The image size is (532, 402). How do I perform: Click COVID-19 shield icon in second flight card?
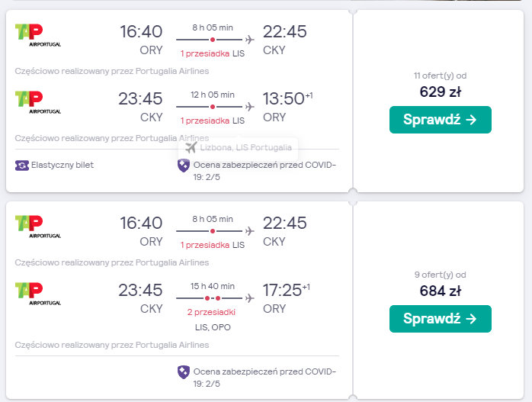tap(184, 372)
